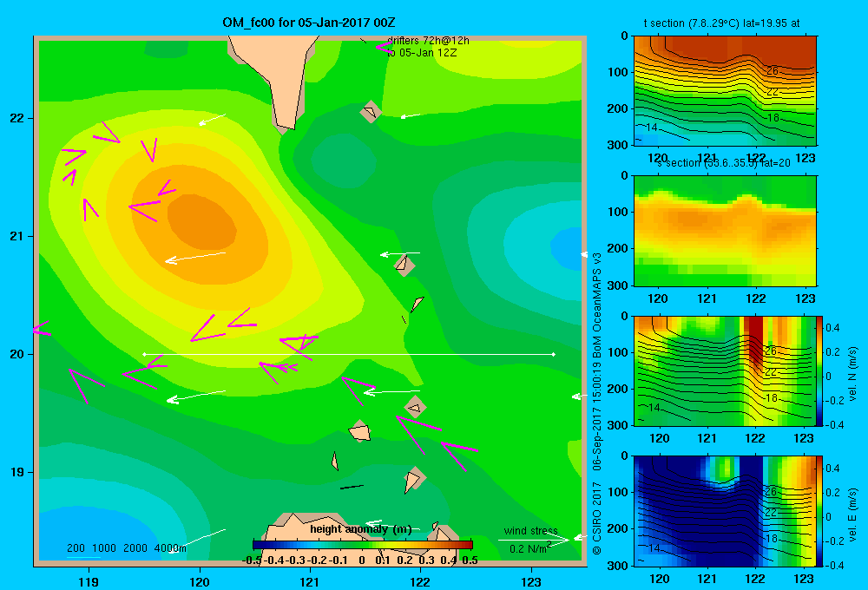Click the 'drifters 72h@12h' label

(x=428, y=41)
